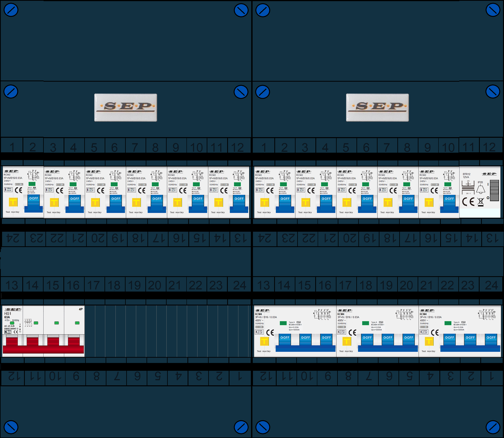This screenshot has width=504, height=438.
Task: Click the wiring diagram on right panel RCM2 under slots 9-10
Action: click(449, 175)
